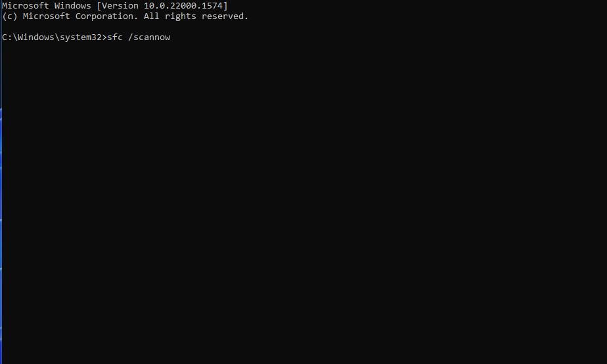The image size is (607, 364).
Task: Click system32 in the prompt path
Action: click(x=81, y=37)
